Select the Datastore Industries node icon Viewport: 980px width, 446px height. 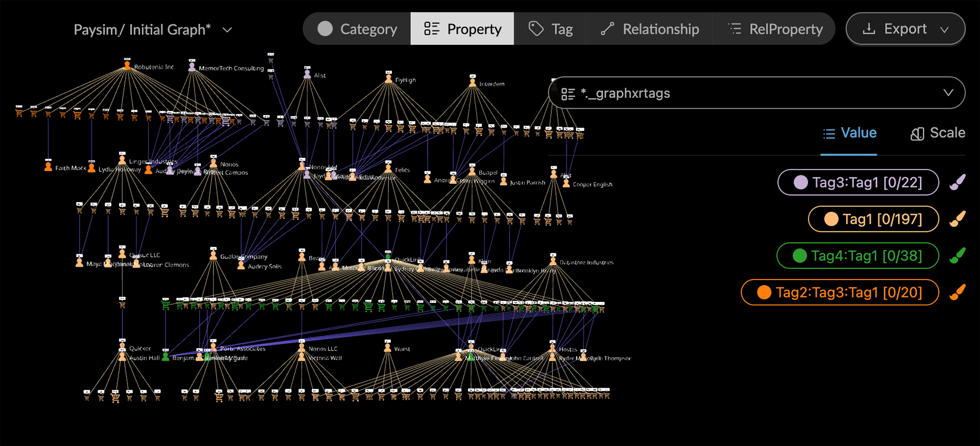click(x=553, y=261)
